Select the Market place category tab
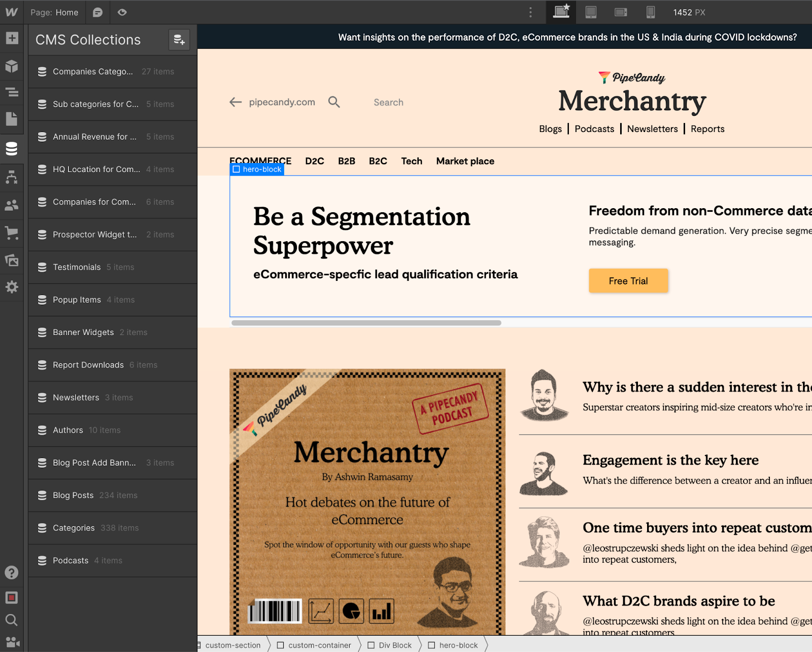Viewport: 812px width, 652px height. [x=465, y=161]
